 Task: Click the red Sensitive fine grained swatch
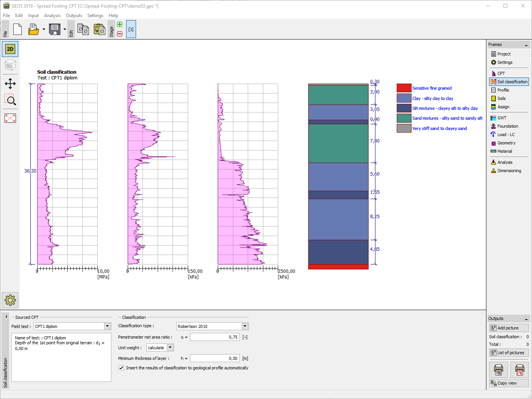click(x=404, y=88)
